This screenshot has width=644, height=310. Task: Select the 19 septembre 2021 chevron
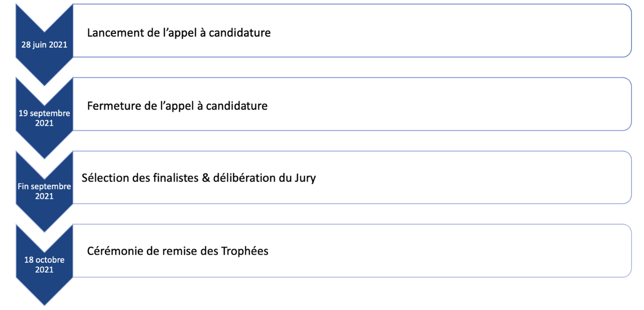tap(44, 118)
